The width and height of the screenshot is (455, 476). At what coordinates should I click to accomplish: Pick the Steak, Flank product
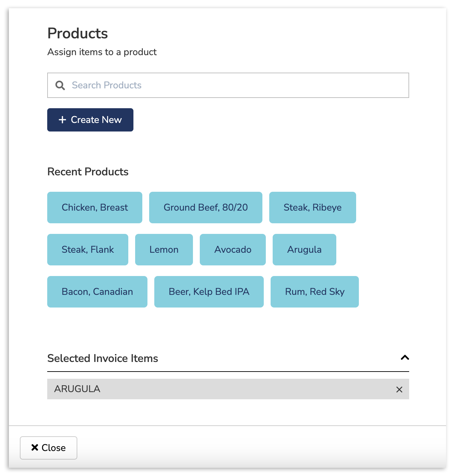coord(88,250)
